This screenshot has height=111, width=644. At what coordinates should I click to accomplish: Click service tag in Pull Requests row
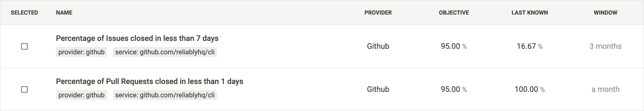[165, 95]
